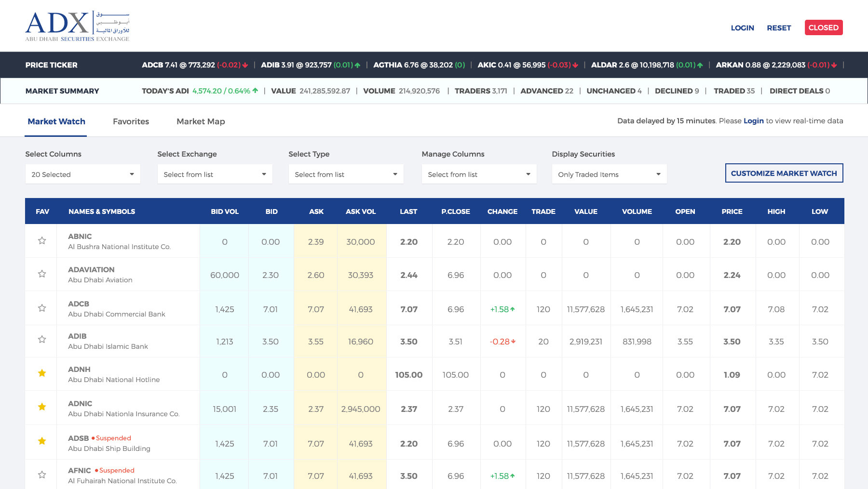Image resolution: width=868 pixels, height=489 pixels.
Task: Expand the Select Exchange dropdown
Action: [215, 174]
